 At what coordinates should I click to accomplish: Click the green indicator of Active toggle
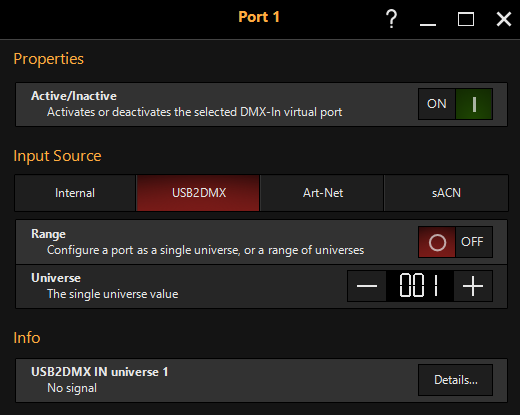[474, 104]
